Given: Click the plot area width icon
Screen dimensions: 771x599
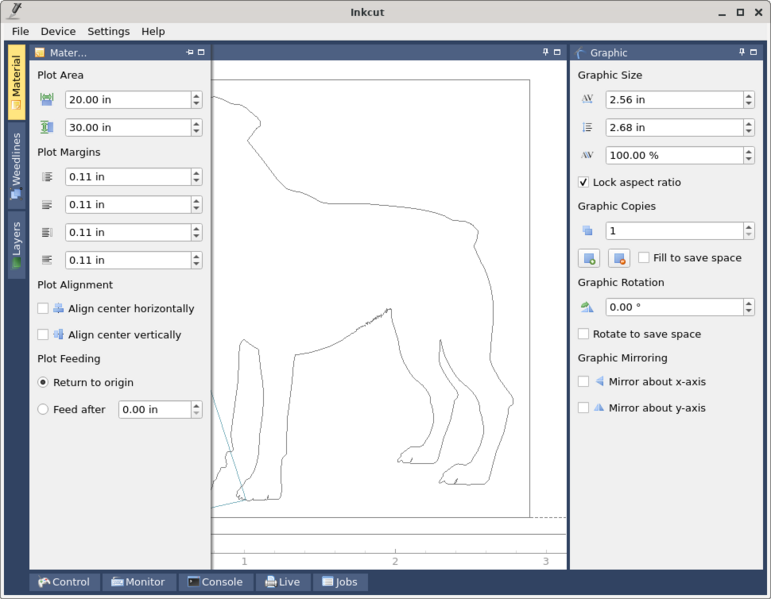Looking at the screenshot, I should pyautogui.click(x=47, y=99).
